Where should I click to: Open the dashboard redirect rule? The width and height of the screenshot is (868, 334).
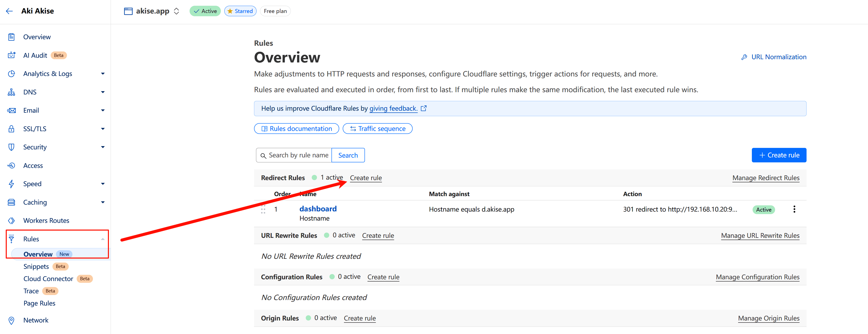pyautogui.click(x=318, y=209)
